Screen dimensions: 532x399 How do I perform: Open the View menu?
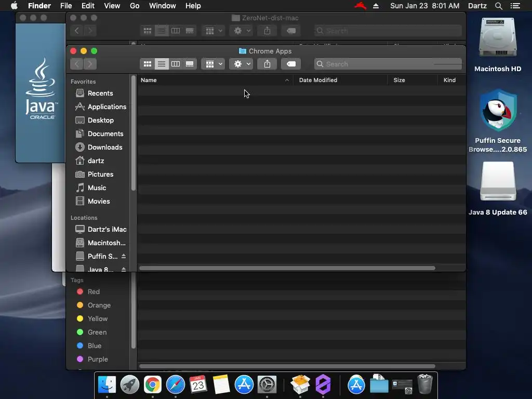click(112, 6)
